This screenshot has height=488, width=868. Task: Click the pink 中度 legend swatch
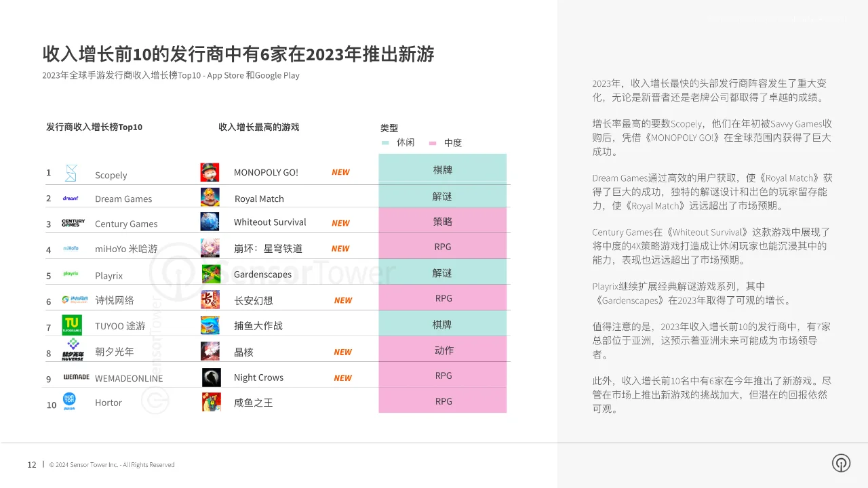pyautogui.click(x=433, y=143)
